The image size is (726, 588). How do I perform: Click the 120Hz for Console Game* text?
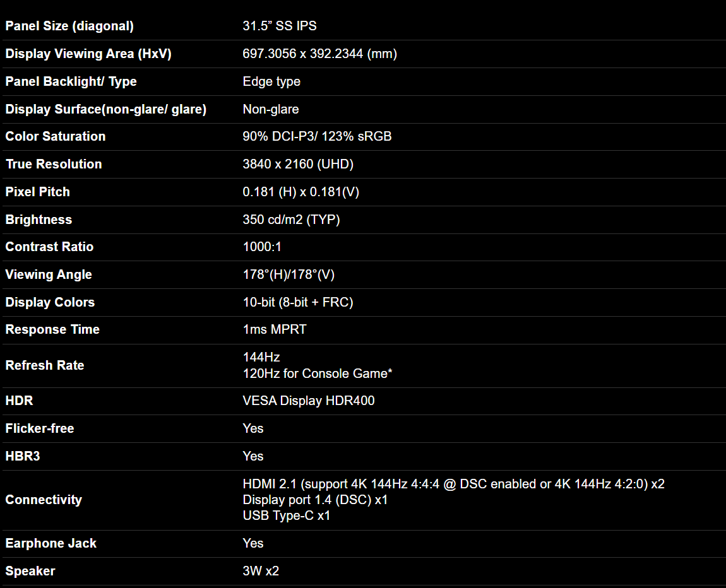click(318, 374)
